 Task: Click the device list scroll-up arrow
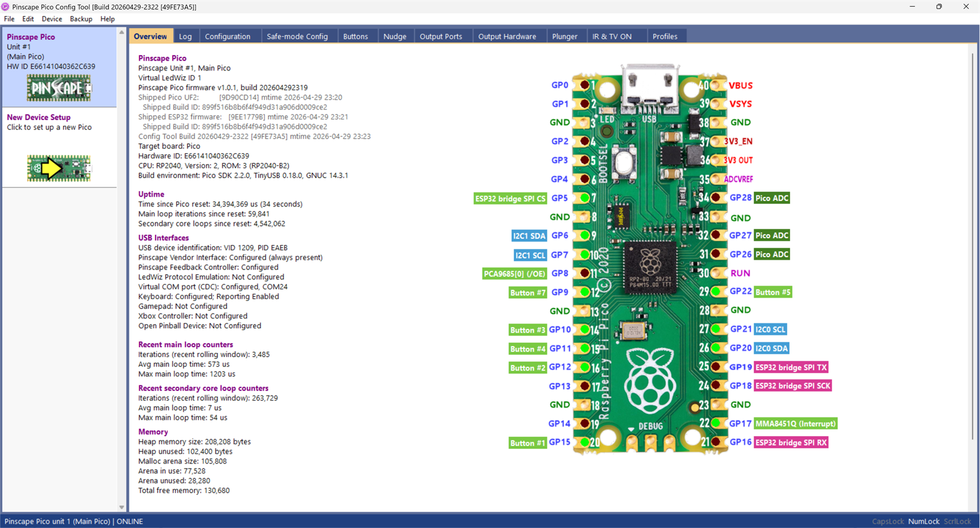(x=121, y=32)
